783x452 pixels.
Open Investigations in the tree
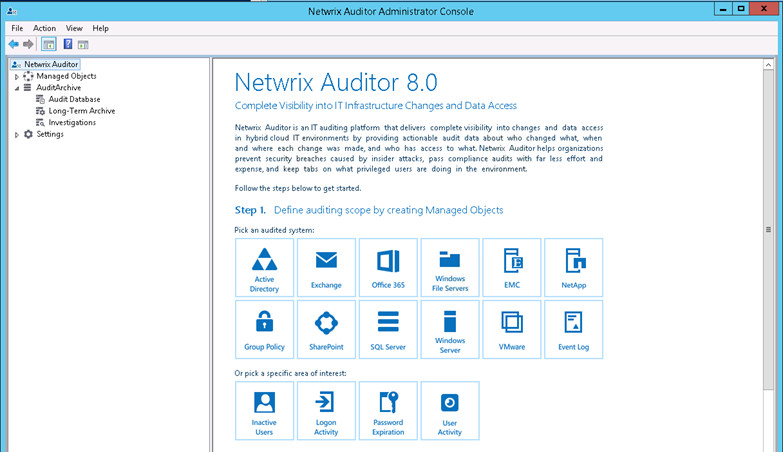click(72, 122)
